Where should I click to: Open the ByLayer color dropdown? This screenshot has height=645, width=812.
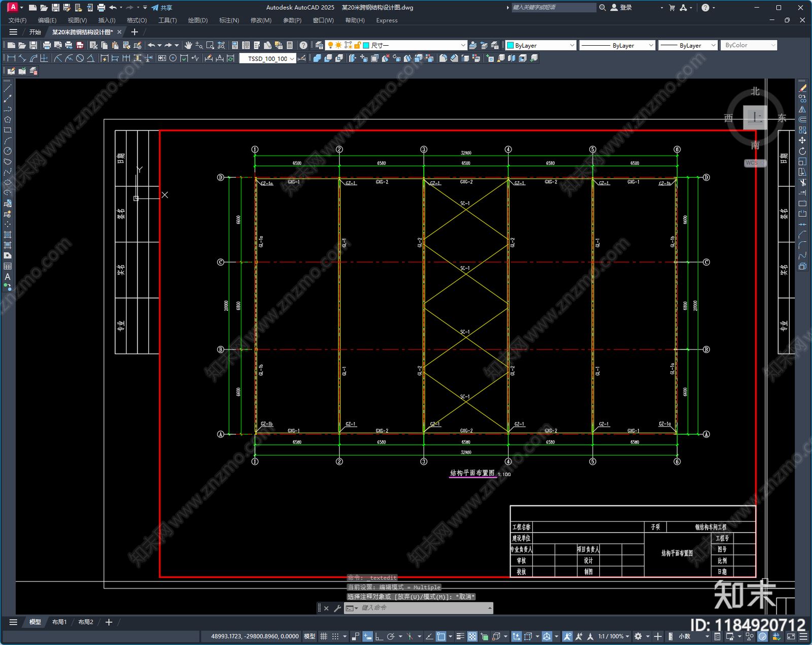click(541, 45)
